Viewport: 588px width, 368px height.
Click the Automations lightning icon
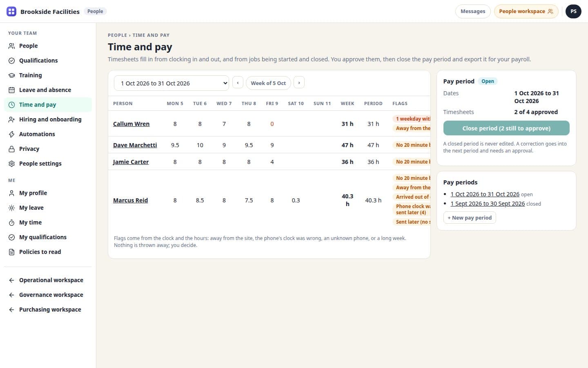pos(11,134)
